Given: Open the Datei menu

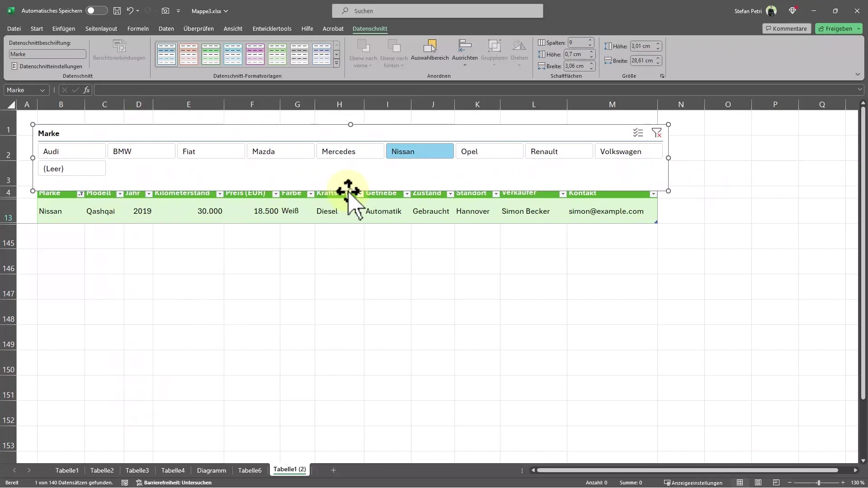Looking at the screenshot, I should click(x=14, y=28).
